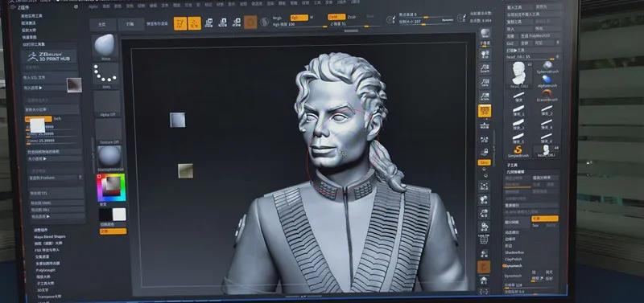The image size is (644, 303).
Task: Toggle the Zadd sculpting mode button
Action: (336, 17)
